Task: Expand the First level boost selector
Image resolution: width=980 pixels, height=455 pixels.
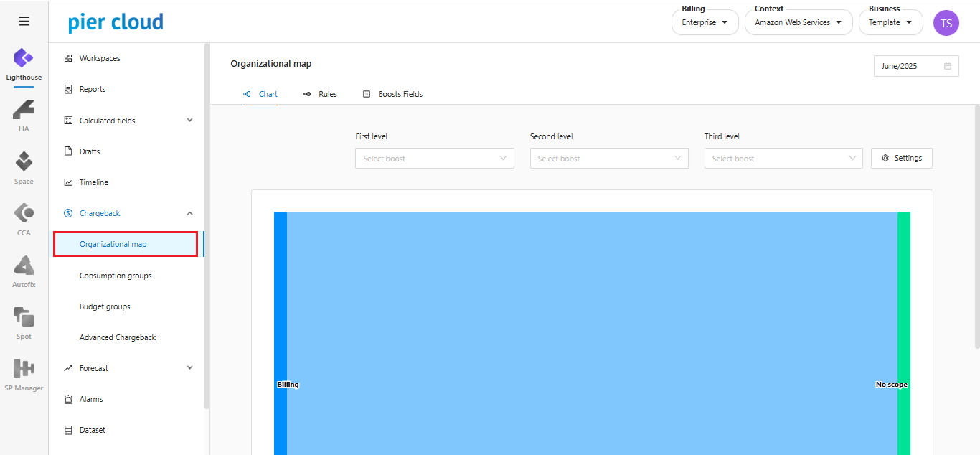Action: (x=434, y=159)
